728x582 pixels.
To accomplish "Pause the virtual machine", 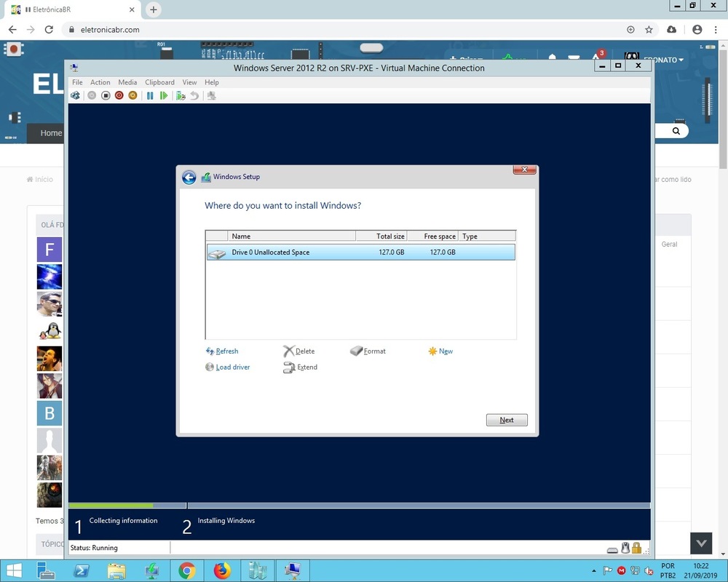I will 150,95.
